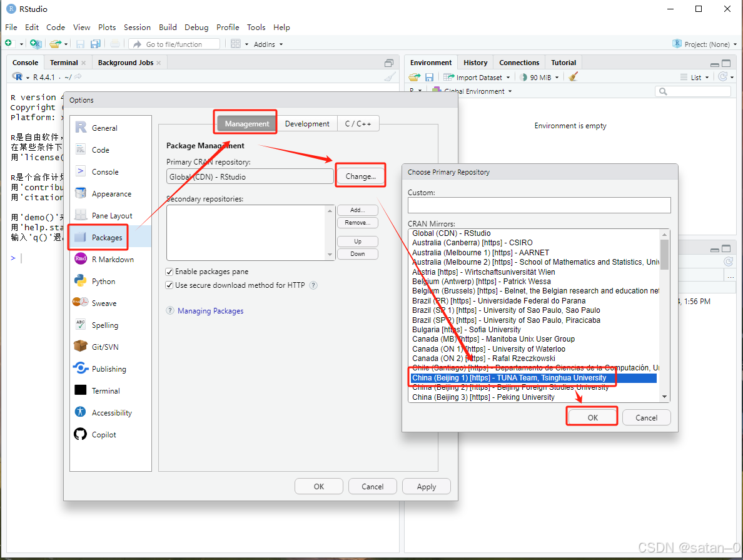Click the Go to file/function field
The height and width of the screenshot is (560, 743).
(x=175, y=44)
